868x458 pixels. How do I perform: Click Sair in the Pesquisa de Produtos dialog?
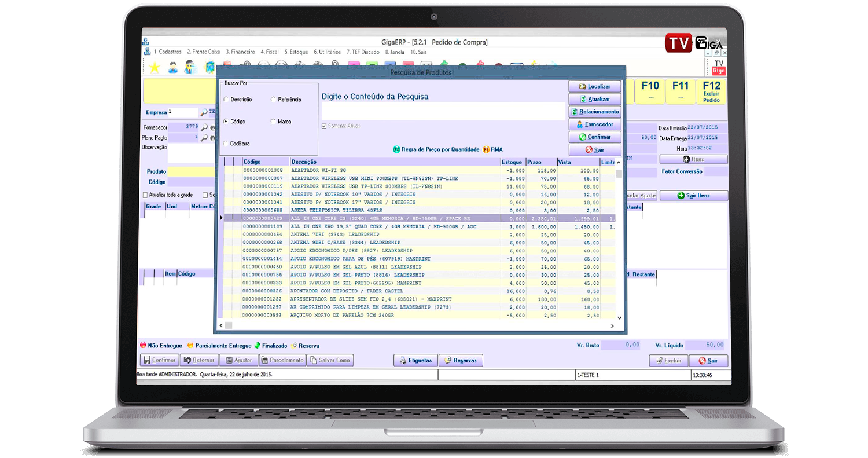point(595,150)
